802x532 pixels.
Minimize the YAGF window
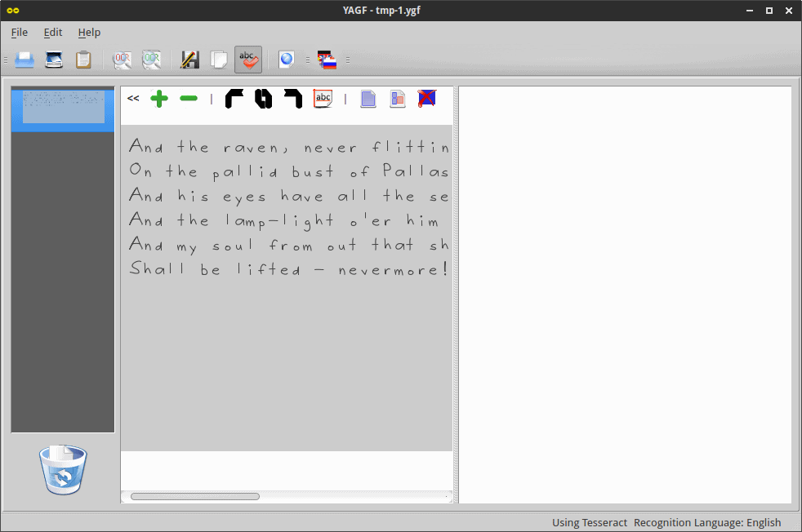[750, 11]
